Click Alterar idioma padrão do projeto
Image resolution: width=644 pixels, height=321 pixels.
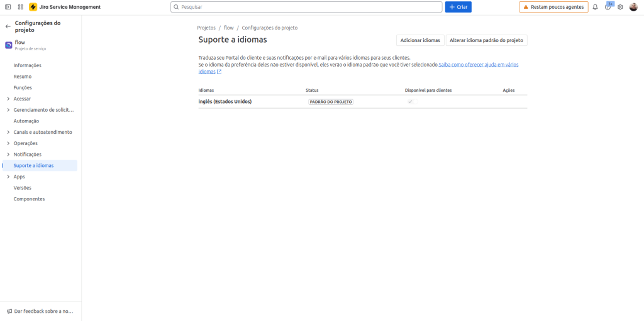[x=486, y=40]
